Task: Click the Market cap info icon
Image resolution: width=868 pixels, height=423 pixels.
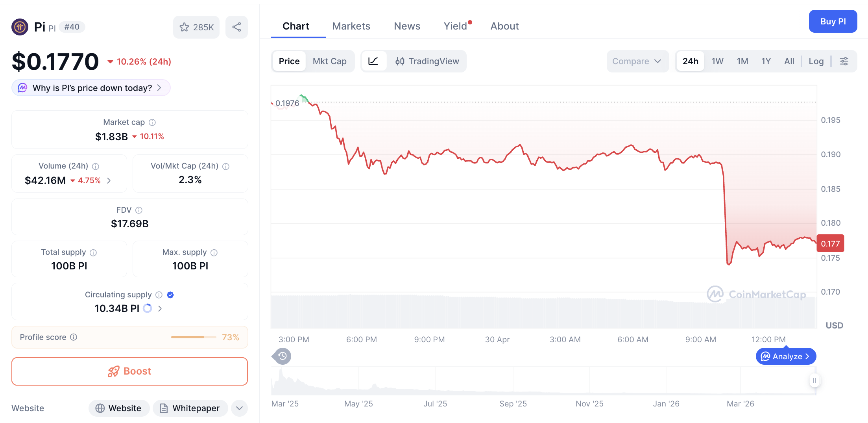Action: (x=152, y=122)
